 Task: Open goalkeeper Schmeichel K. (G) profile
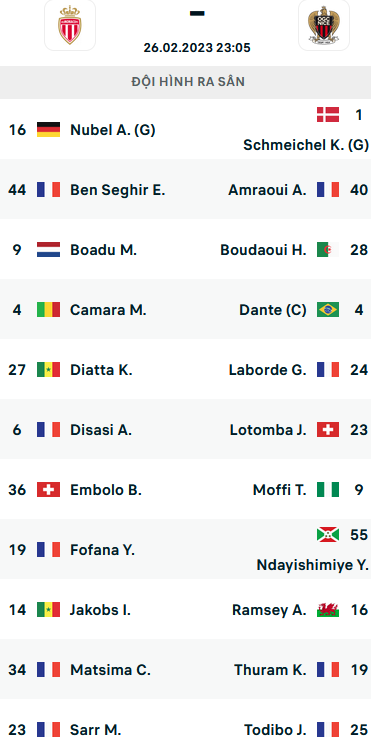tap(306, 145)
